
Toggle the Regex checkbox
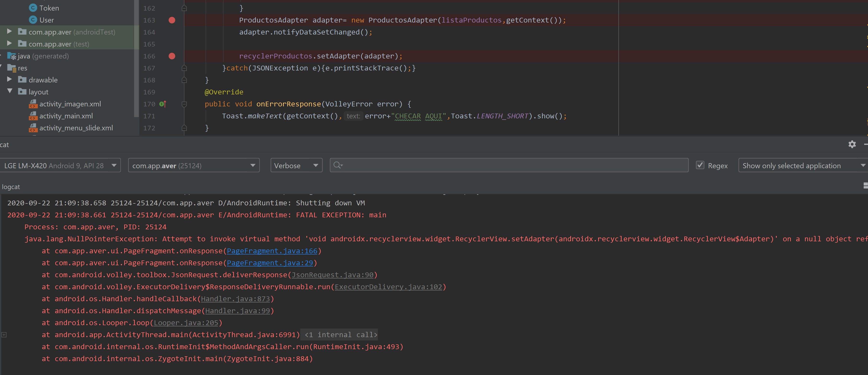(x=700, y=165)
